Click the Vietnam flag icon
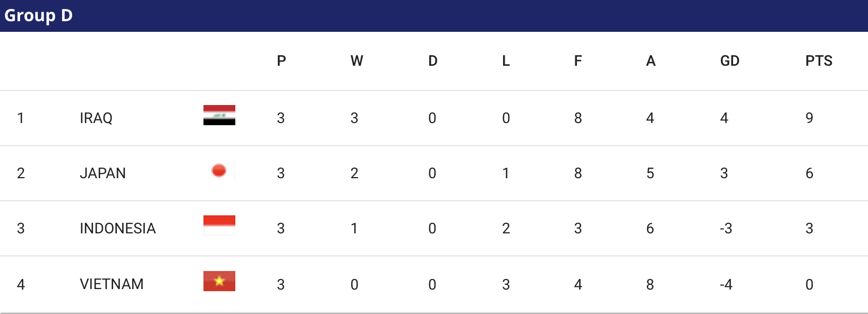 pos(219,281)
